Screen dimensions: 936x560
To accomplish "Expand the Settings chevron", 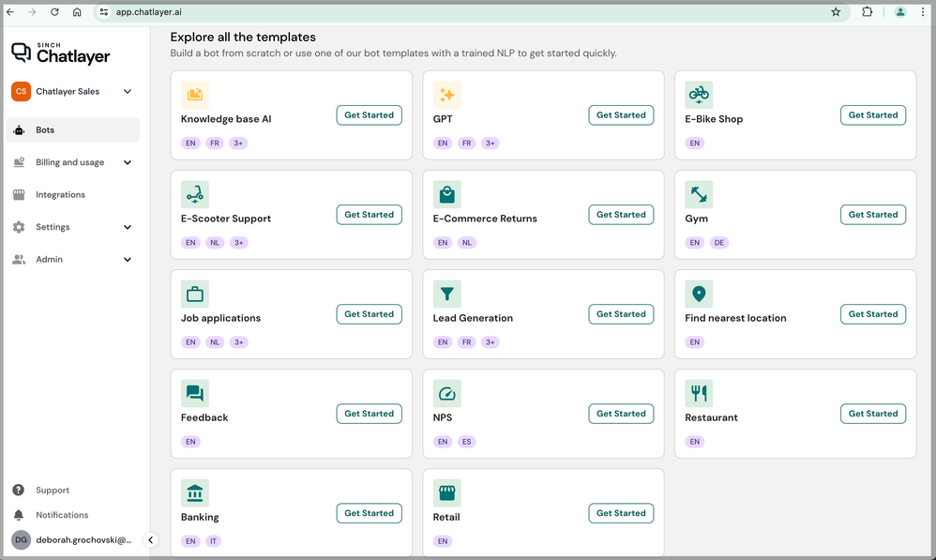I will (128, 227).
